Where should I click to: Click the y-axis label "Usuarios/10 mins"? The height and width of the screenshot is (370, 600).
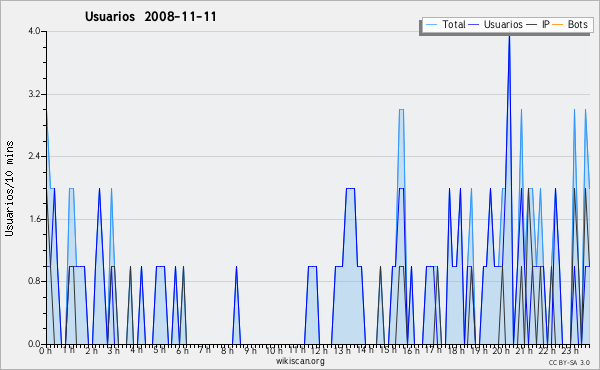click(9, 188)
